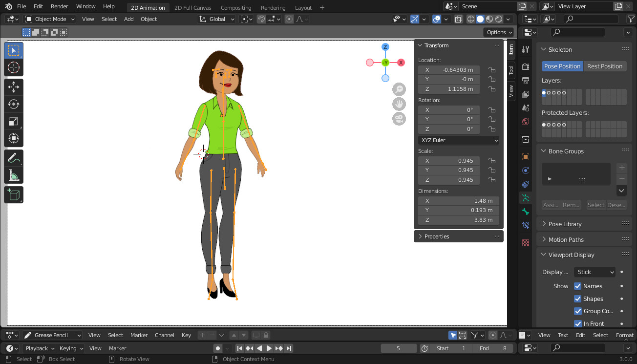Open the Object menu in the viewport header
This screenshot has height=364, width=637.
pos(149,19)
